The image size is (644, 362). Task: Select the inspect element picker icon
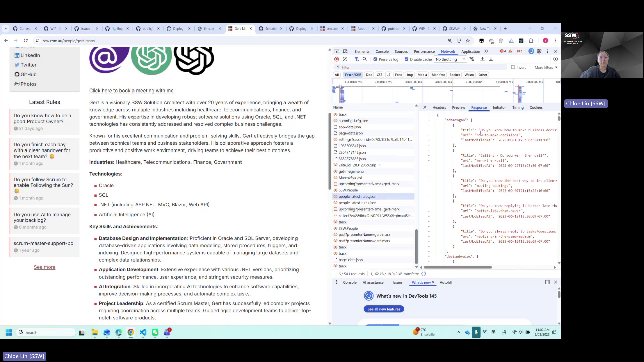click(x=337, y=51)
